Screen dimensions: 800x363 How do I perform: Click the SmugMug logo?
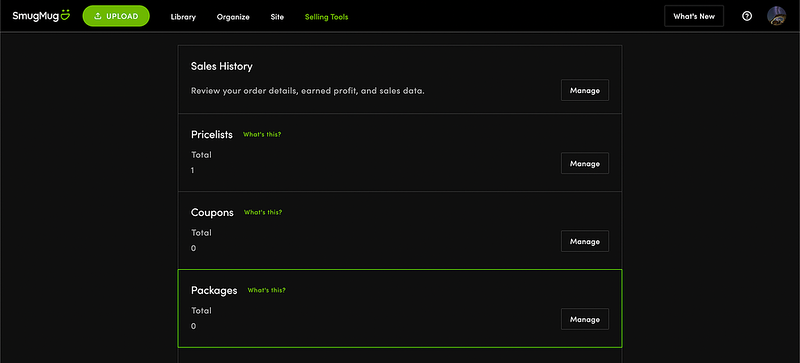coord(41,16)
